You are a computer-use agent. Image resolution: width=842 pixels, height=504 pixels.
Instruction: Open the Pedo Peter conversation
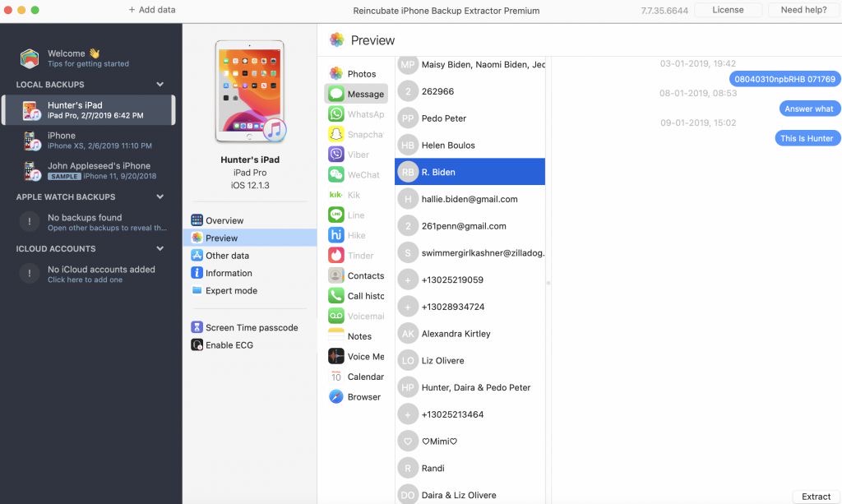[470, 118]
